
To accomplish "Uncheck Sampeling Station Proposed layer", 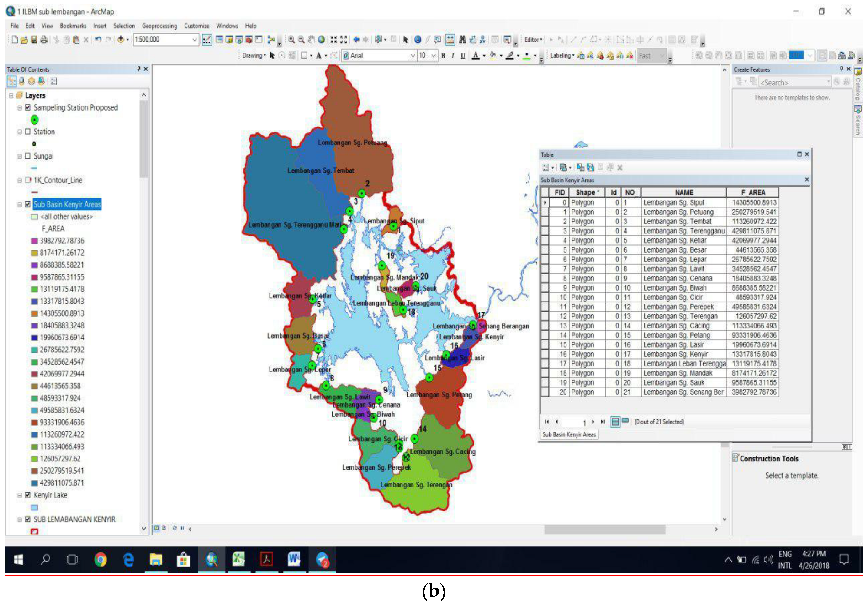I will tap(28, 107).
